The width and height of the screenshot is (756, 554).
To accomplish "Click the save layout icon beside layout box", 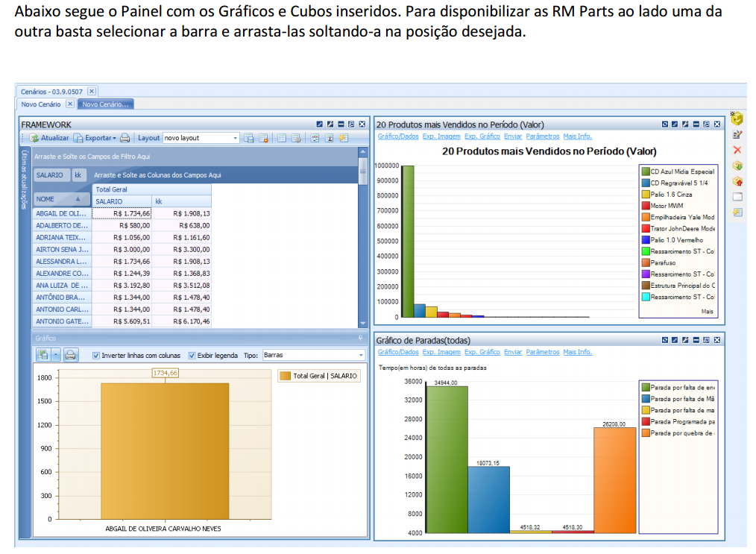I will tap(249, 139).
